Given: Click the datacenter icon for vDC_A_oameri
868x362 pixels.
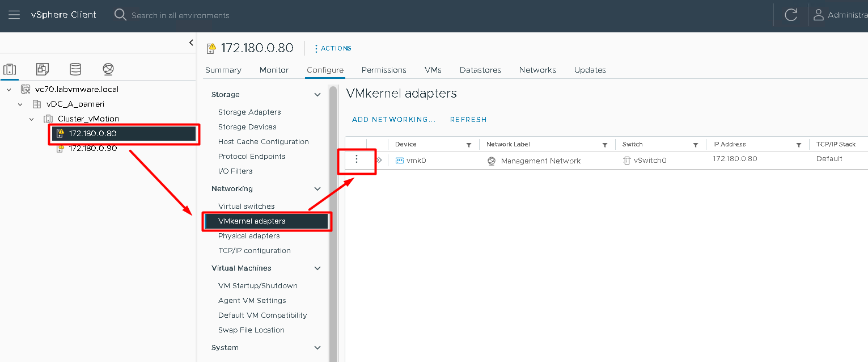Looking at the screenshot, I should click(37, 104).
